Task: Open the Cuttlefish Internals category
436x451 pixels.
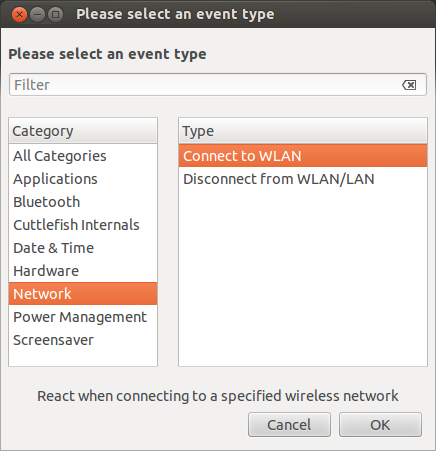Action: (83, 225)
